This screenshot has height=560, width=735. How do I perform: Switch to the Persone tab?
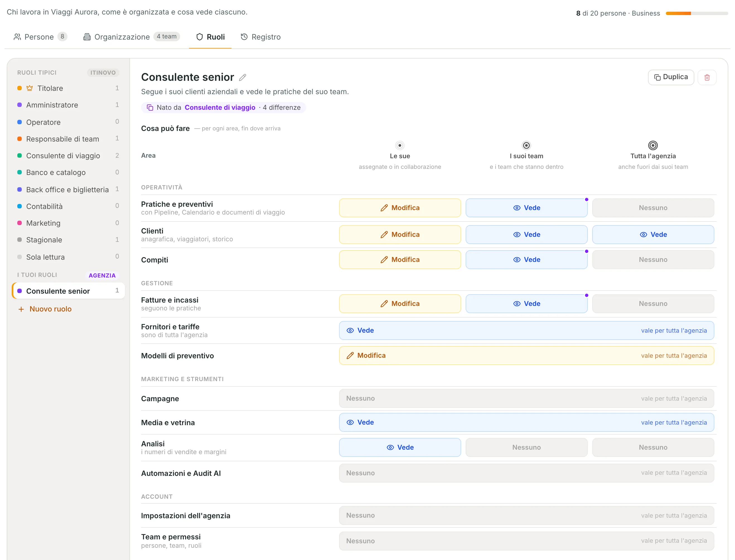(40, 37)
